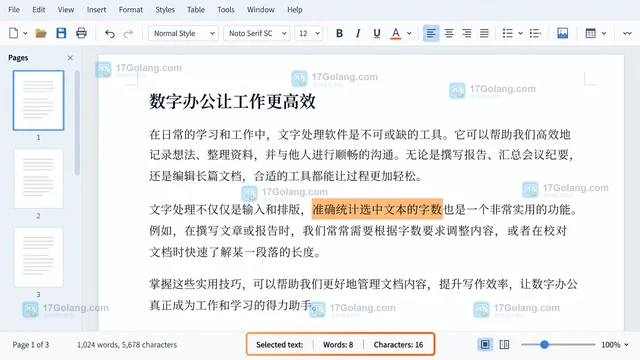
Task: Open the Normal Style paragraph style dropdown
Action: pos(183,33)
